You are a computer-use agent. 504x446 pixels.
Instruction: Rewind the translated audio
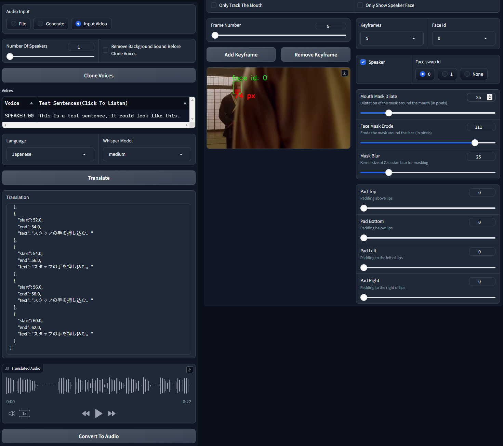pyautogui.click(x=86, y=413)
